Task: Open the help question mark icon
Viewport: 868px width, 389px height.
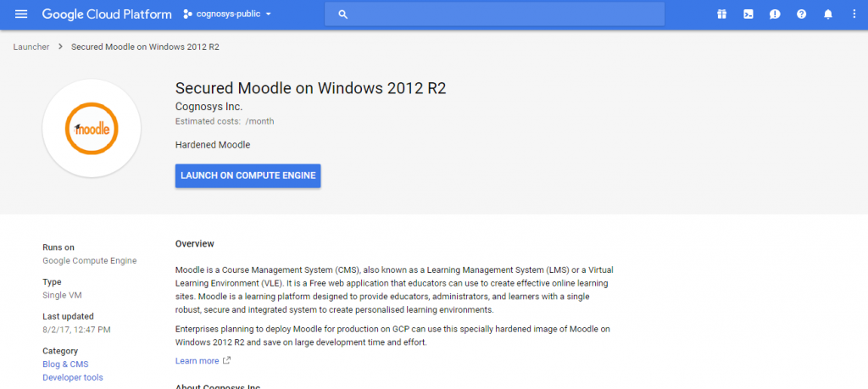Action: coord(801,14)
